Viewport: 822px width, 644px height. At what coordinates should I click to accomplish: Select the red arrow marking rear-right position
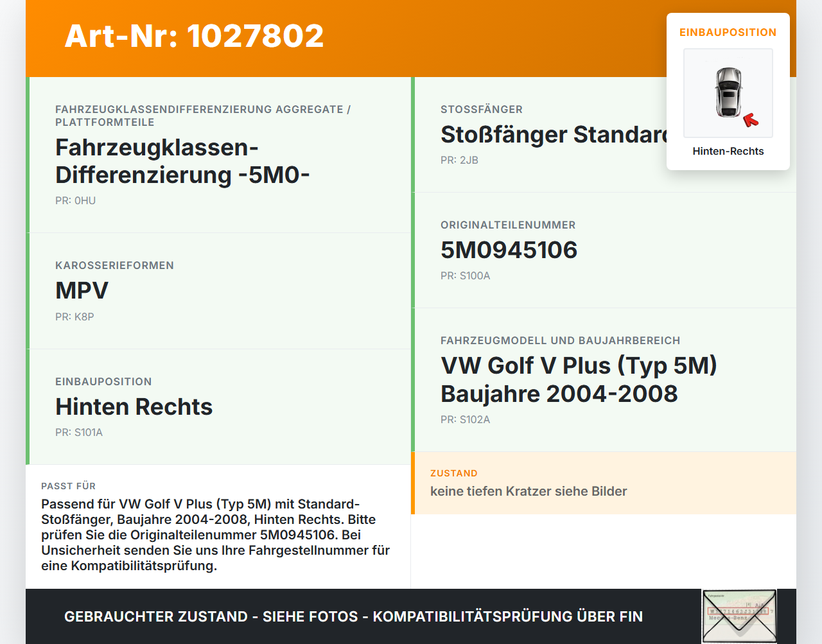(751, 119)
